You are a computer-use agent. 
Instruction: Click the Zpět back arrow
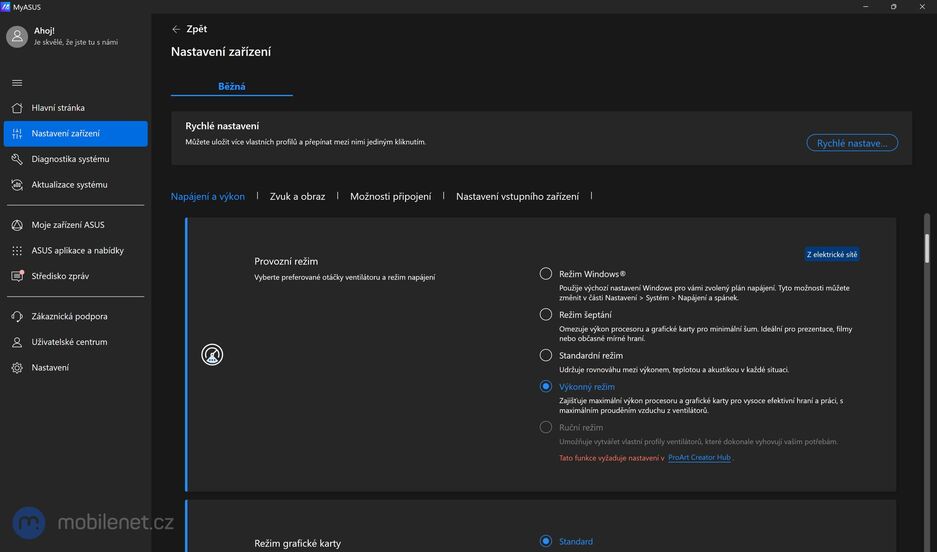click(177, 30)
